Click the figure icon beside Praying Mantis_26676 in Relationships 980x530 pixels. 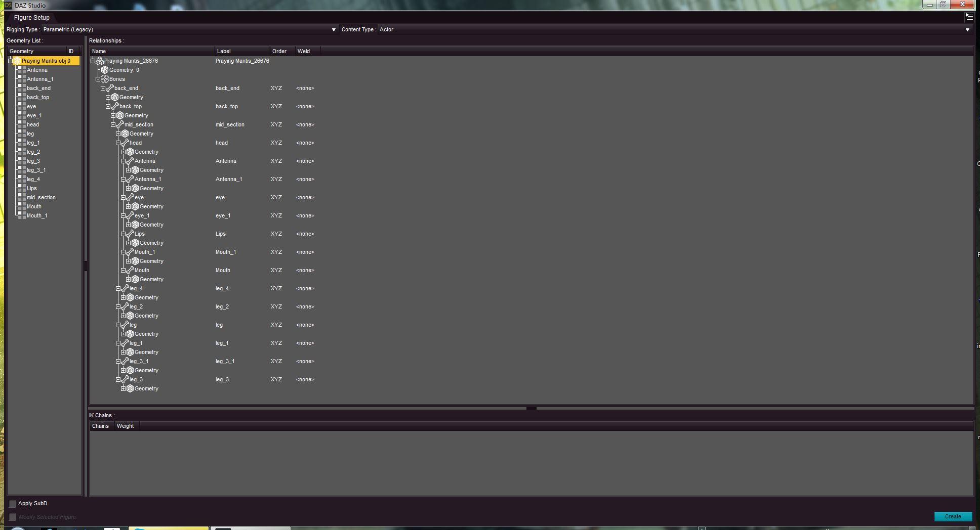click(x=100, y=61)
